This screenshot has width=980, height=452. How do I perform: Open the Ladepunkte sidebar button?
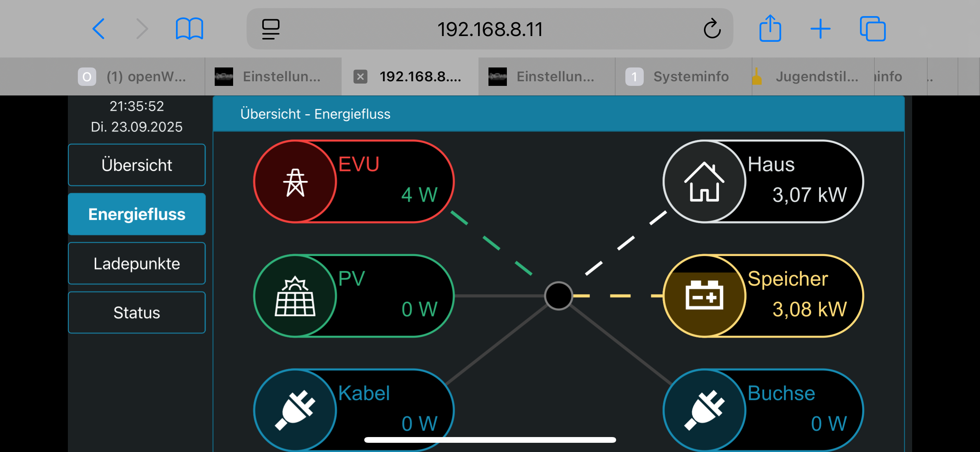[137, 263]
